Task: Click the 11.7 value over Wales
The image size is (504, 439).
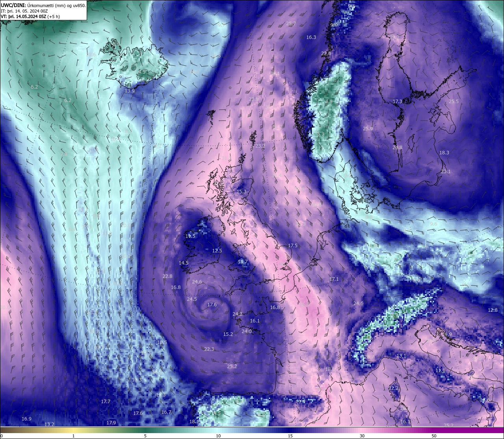Action: pyautogui.click(x=243, y=262)
